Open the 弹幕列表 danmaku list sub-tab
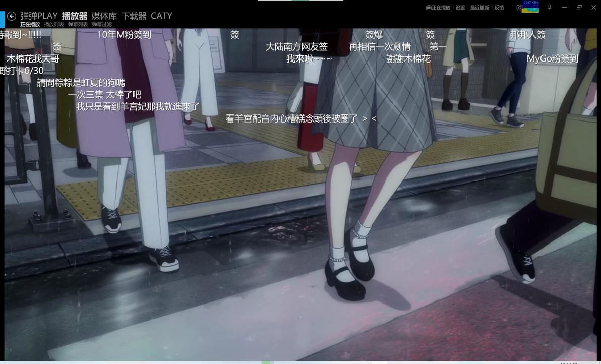 tap(78, 24)
